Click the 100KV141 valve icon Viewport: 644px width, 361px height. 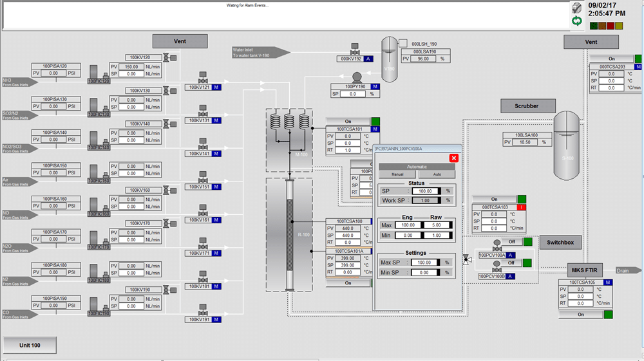203,144
